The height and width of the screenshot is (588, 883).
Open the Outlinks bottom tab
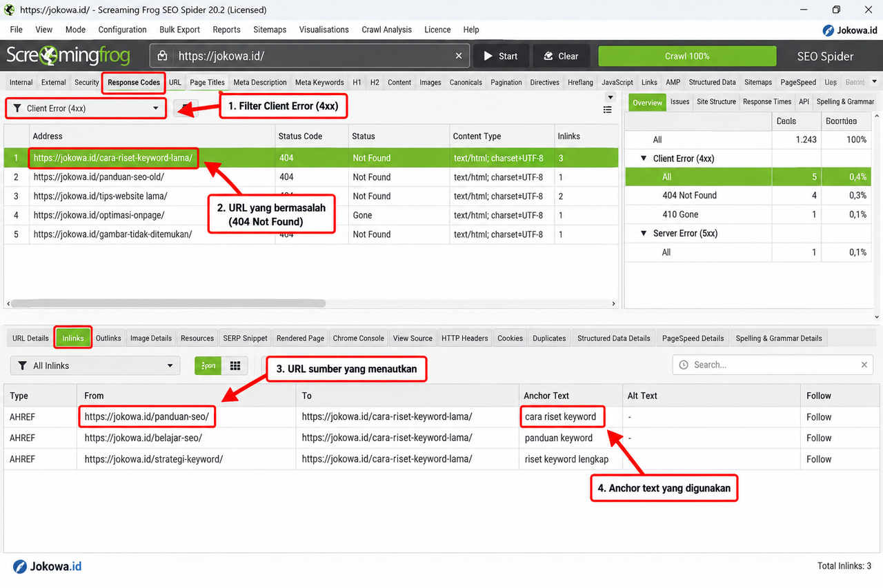(x=108, y=338)
